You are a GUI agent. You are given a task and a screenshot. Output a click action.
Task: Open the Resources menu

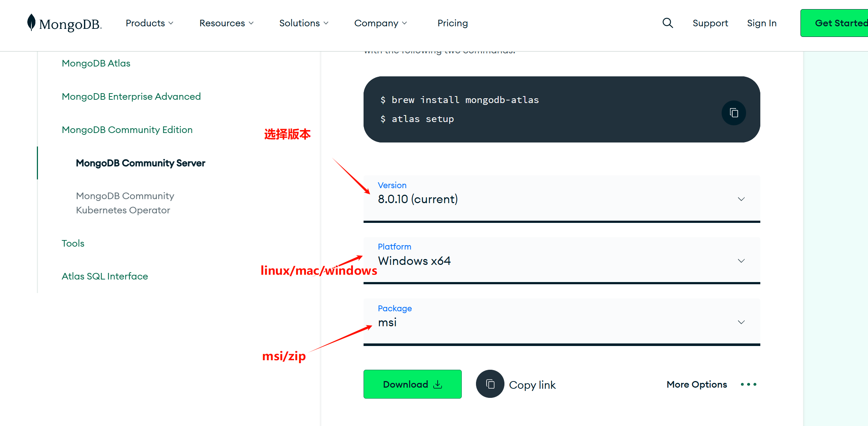226,23
